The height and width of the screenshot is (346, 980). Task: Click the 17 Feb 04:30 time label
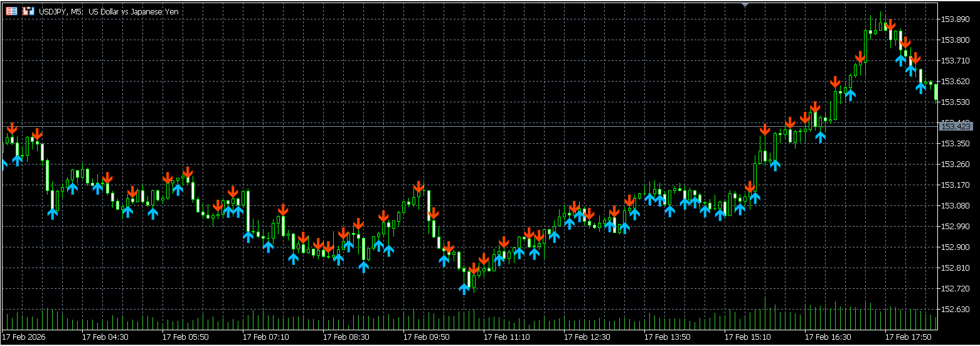pos(105,337)
